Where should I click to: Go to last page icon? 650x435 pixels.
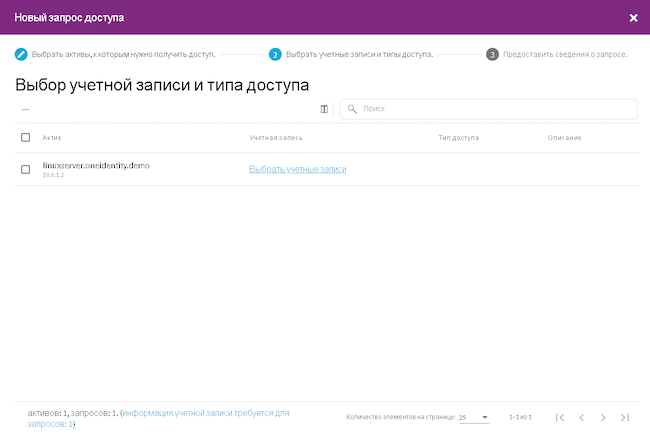tap(625, 417)
